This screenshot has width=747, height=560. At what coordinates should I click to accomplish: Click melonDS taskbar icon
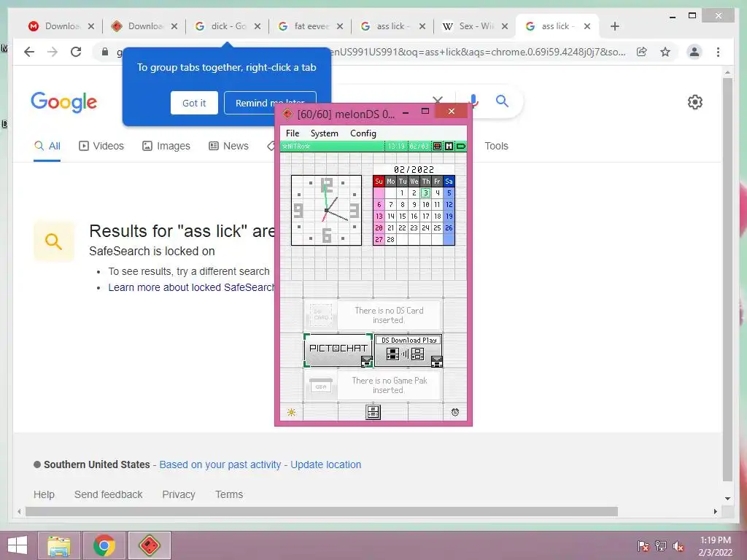[149, 545]
